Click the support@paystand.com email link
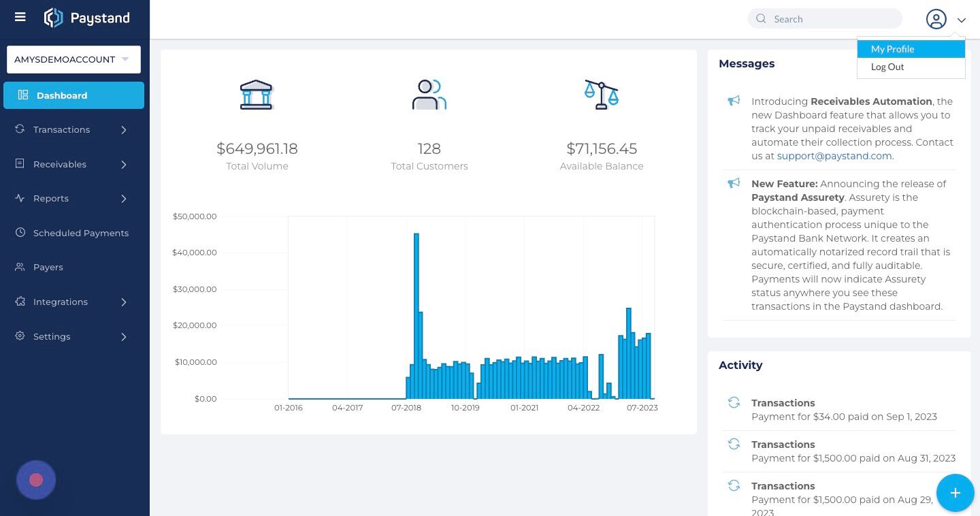Image resolution: width=980 pixels, height=516 pixels. 834,156
